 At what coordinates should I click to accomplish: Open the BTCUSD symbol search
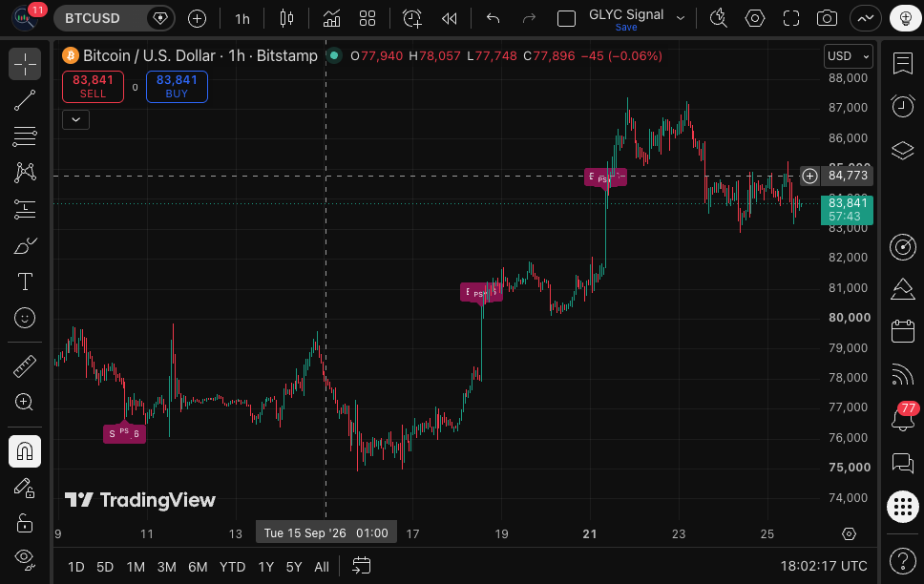(x=93, y=18)
